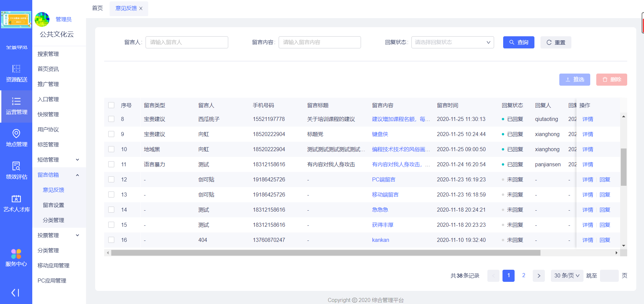Click table scroll down arrow
Viewport: 644px width, 304px height.
click(623, 246)
